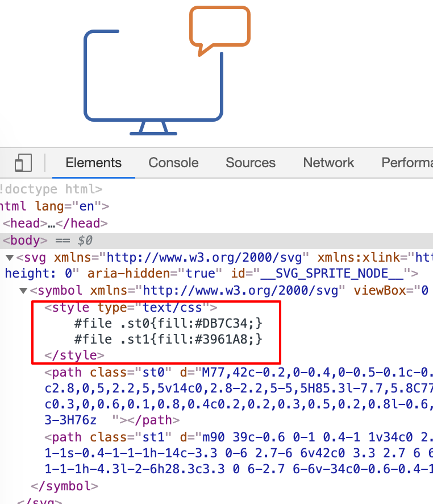Click the #file .st1 fill rule

[168, 340]
